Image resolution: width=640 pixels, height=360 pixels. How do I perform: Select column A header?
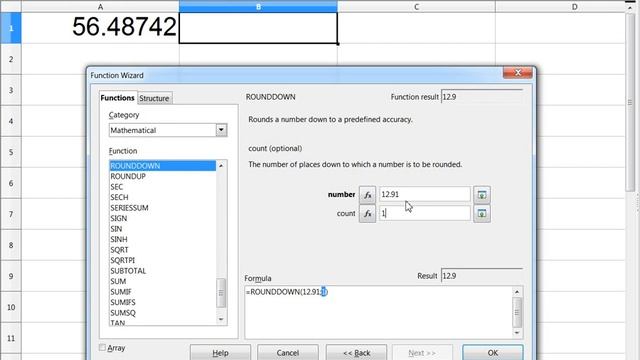[100, 7]
